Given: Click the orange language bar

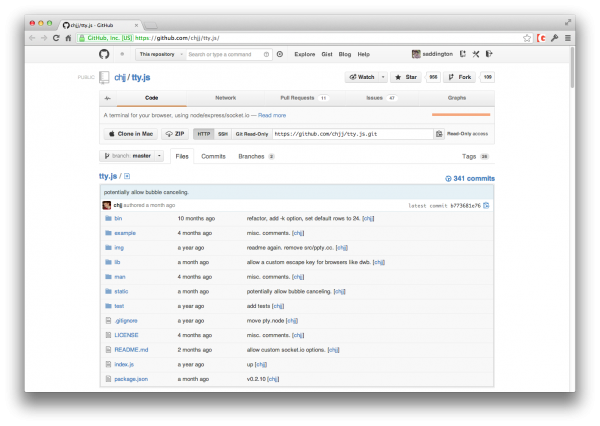Looking at the screenshot, I should pyautogui.click(x=461, y=114).
